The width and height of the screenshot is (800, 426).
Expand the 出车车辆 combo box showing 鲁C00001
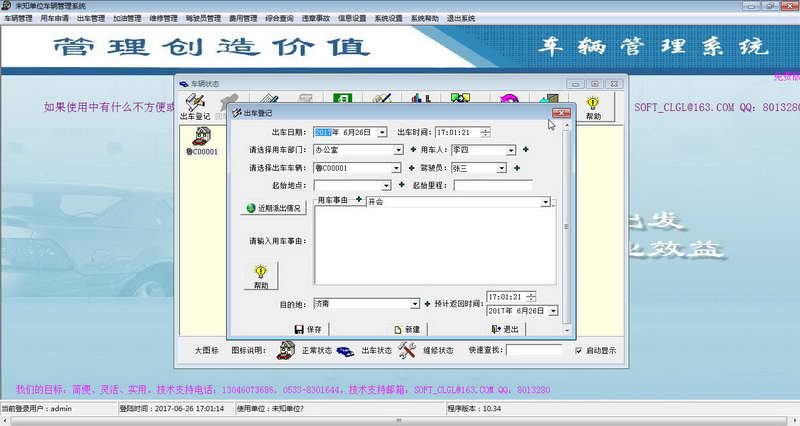point(396,168)
